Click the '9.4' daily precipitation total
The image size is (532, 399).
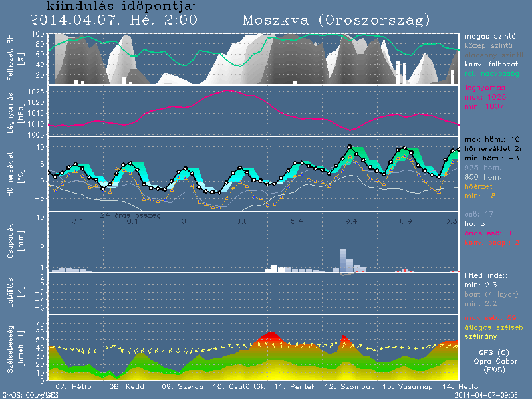pos(351,221)
